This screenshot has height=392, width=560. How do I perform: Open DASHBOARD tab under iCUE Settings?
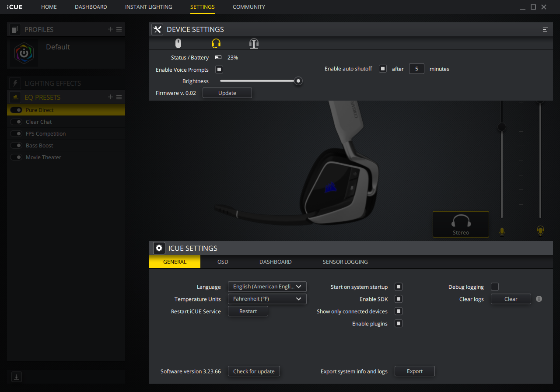[x=276, y=262]
